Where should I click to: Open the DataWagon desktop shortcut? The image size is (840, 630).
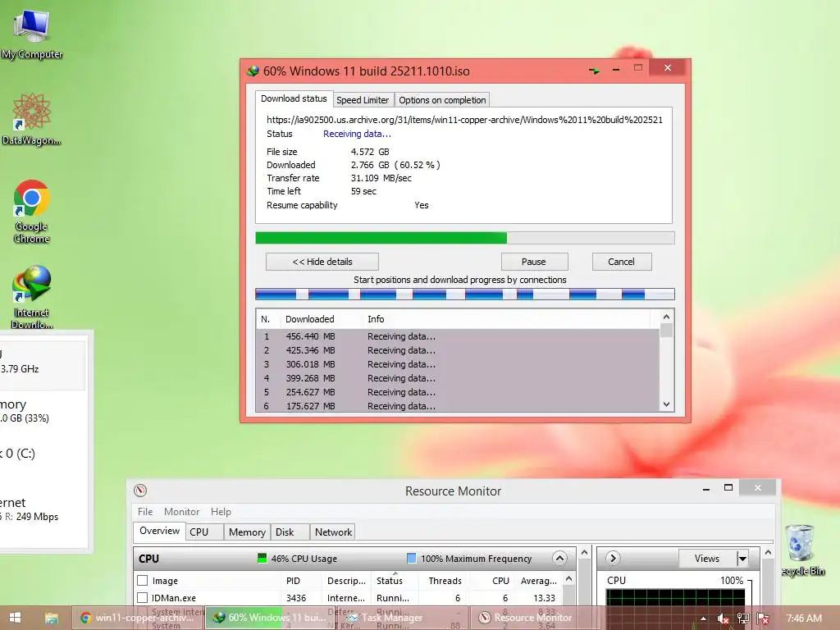click(x=31, y=119)
